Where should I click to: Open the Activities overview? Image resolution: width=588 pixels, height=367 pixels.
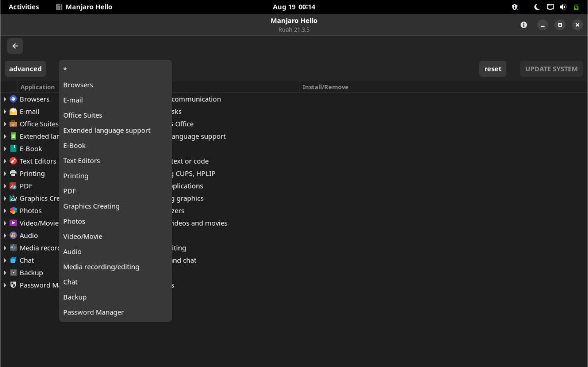(24, 7)
